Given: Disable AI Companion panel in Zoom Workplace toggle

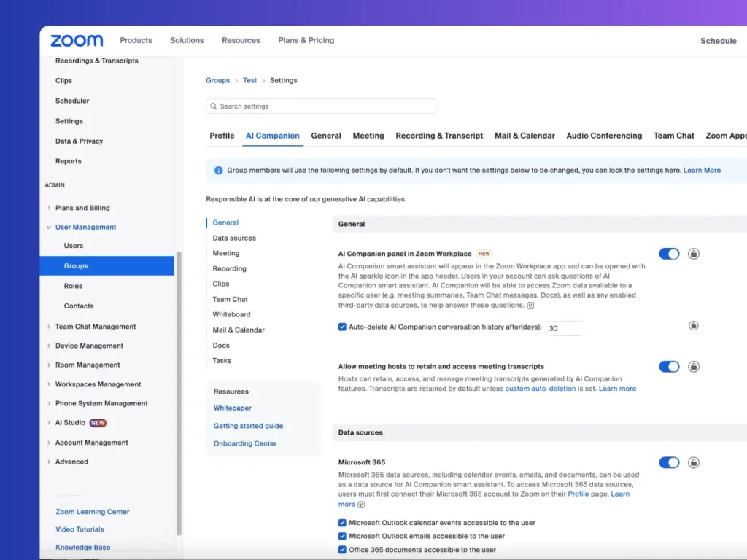Looking at the screenshot, I should (x=669, y=254).
